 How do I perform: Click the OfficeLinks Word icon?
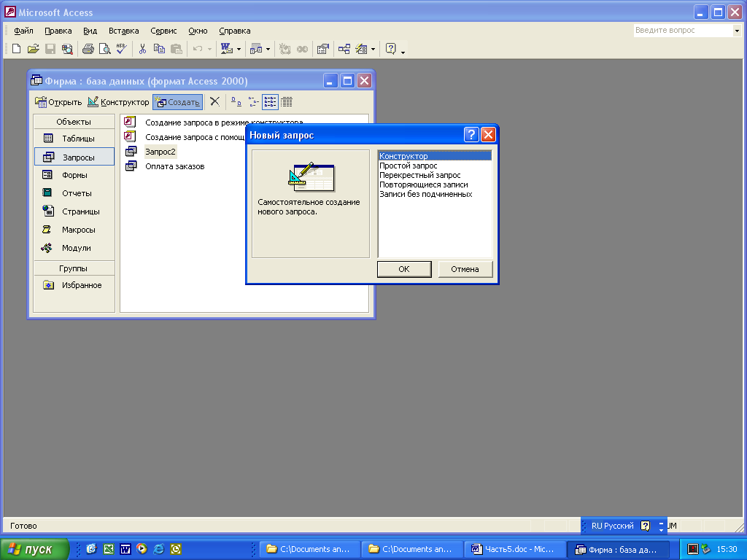point(227,49)
